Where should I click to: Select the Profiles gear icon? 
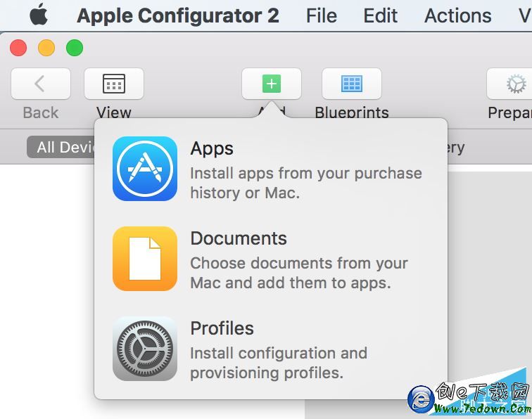(145, 349)
